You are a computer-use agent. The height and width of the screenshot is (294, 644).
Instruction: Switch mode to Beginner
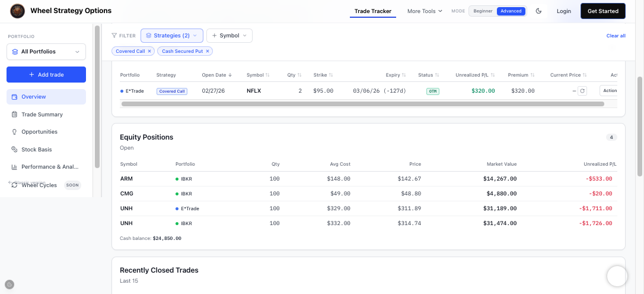tap(483, 11)
